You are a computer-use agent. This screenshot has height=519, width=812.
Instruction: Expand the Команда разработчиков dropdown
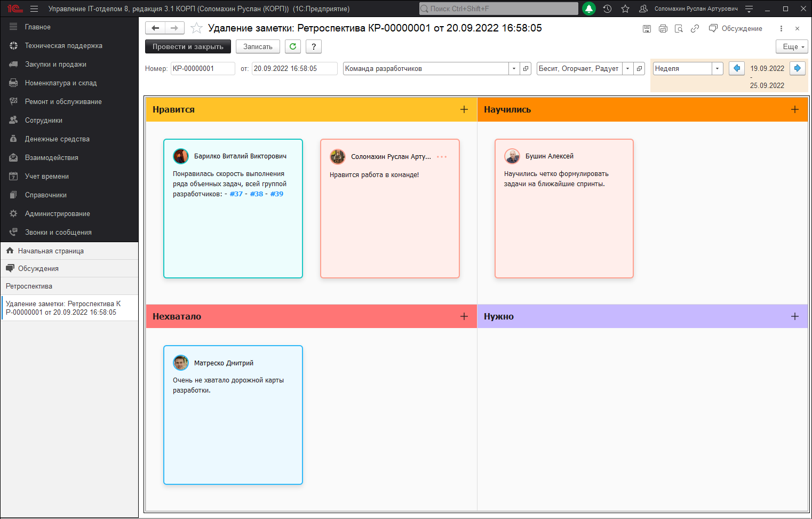514,68
